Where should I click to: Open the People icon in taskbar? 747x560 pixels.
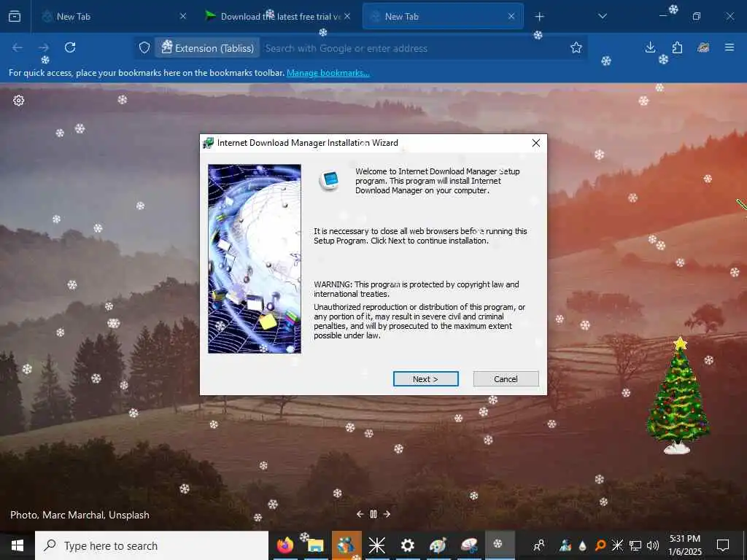(539, 545)
